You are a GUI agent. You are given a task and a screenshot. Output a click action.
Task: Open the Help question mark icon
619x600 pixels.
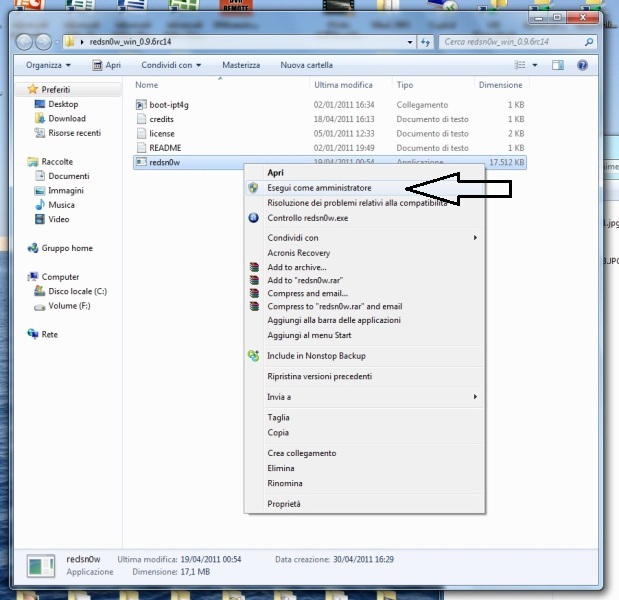coord(582,65)
